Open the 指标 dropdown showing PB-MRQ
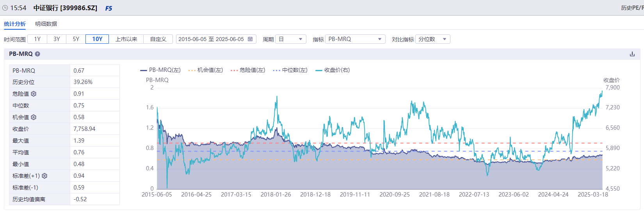644x211 pixels. coord(355,39)
